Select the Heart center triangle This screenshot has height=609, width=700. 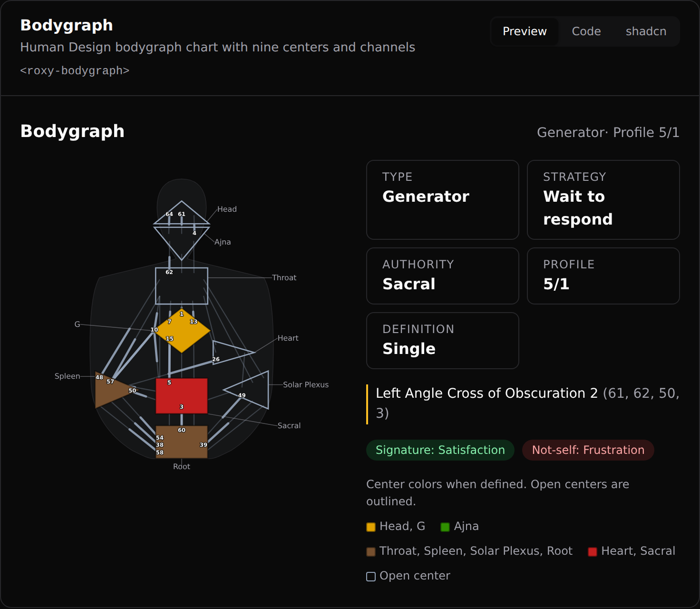coord(228,353)
